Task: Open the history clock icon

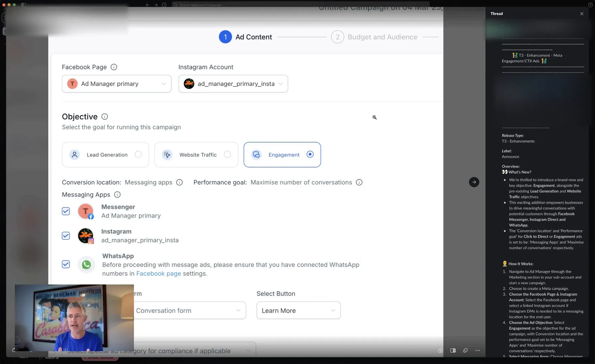Action: (x=164, y=5)
